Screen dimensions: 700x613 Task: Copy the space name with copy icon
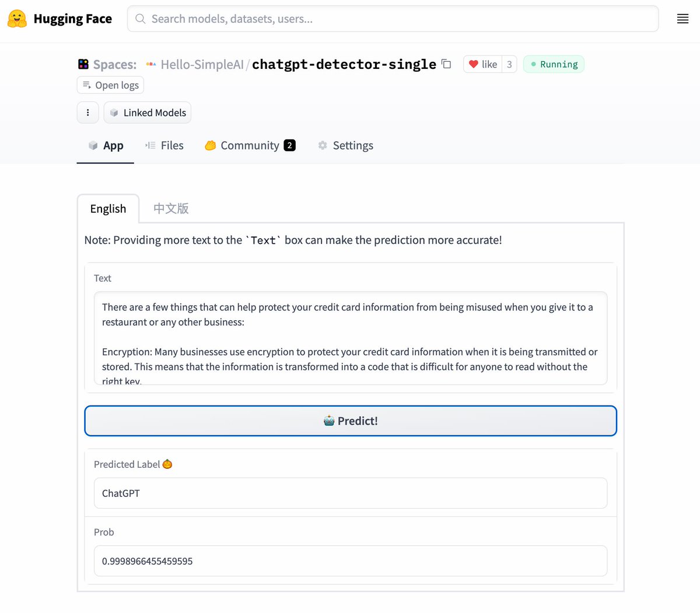[446, 64]
